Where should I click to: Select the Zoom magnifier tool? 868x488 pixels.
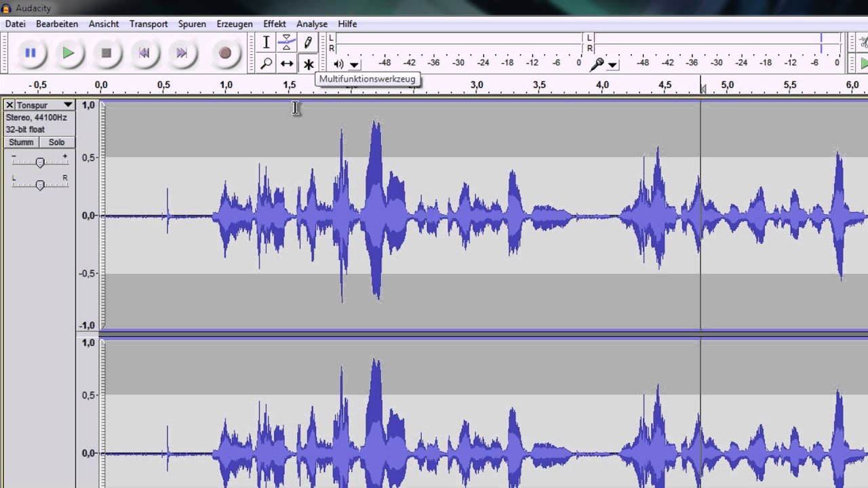pyautogui.click(x=267, y=64)
